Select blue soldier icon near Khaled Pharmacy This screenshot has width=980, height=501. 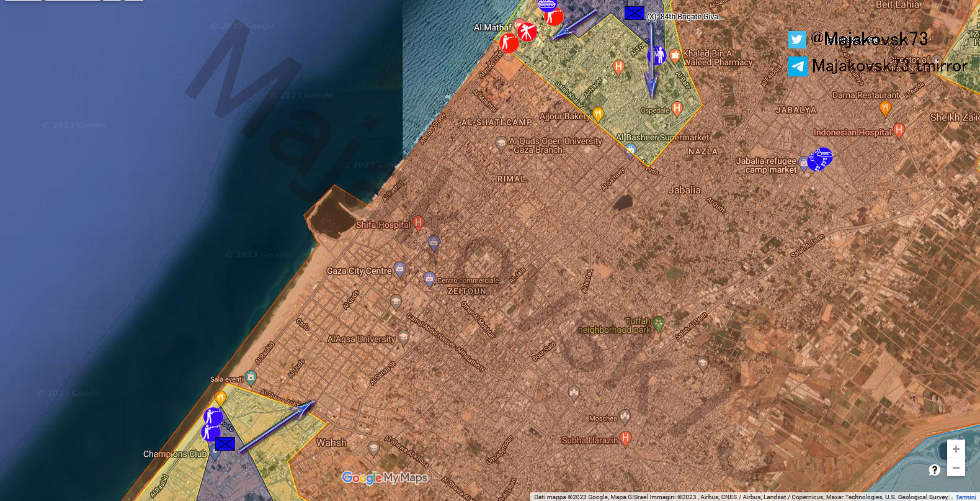(657, 55)
